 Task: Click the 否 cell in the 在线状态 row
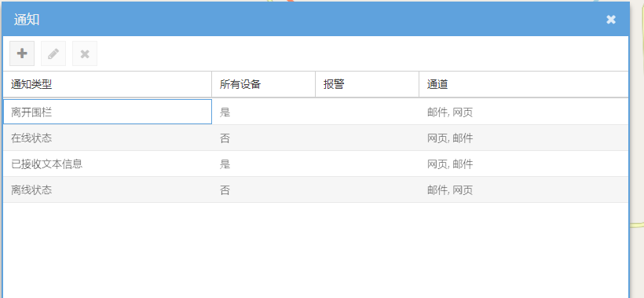tap(264, 138)
